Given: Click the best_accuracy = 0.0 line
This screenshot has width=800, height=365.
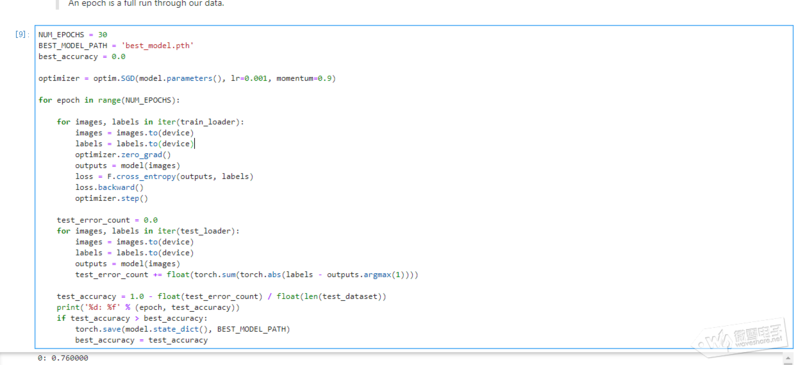Looking at the screenshot, I should (82, 57).
